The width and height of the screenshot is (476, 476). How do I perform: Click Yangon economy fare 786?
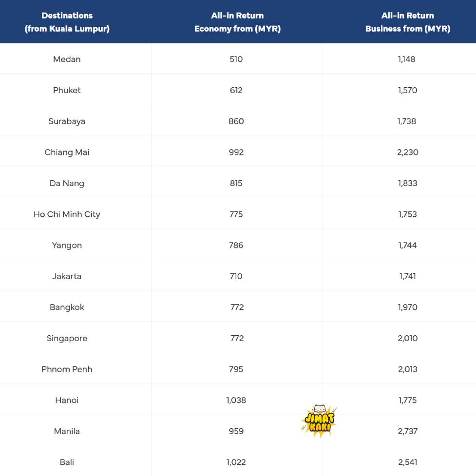(236, 246)
